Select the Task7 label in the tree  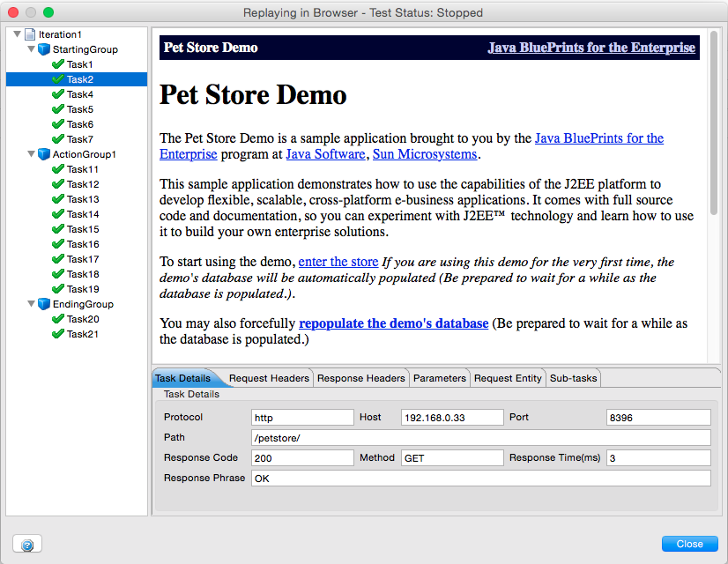pos(80,138)
